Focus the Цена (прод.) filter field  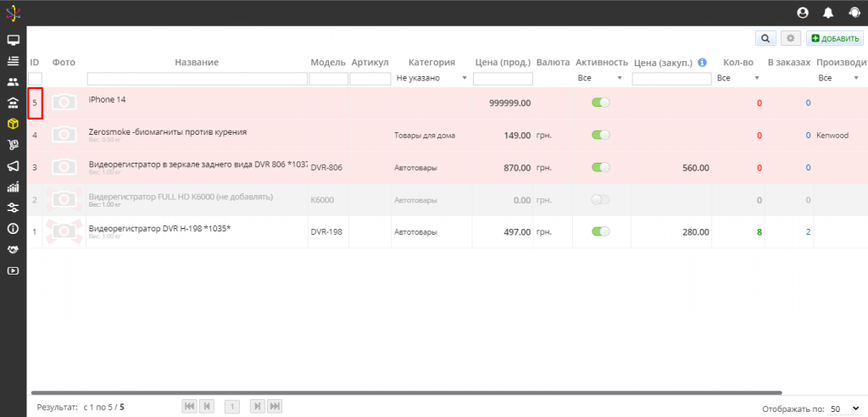[504, 79]
